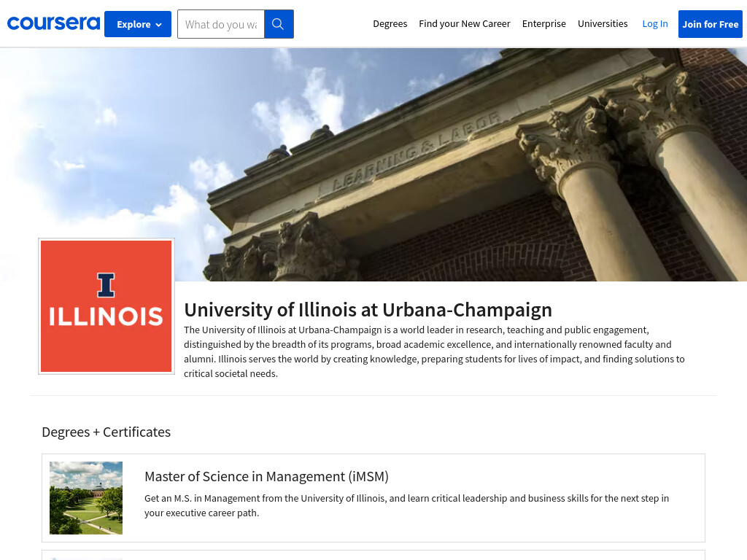Open the Degrees menu item
The image size is (747, 560).
point(390,24)
